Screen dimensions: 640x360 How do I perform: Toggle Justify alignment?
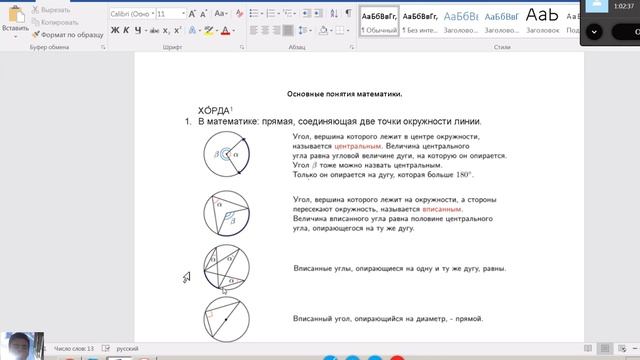pyautogui.click(x=288, y=30)
